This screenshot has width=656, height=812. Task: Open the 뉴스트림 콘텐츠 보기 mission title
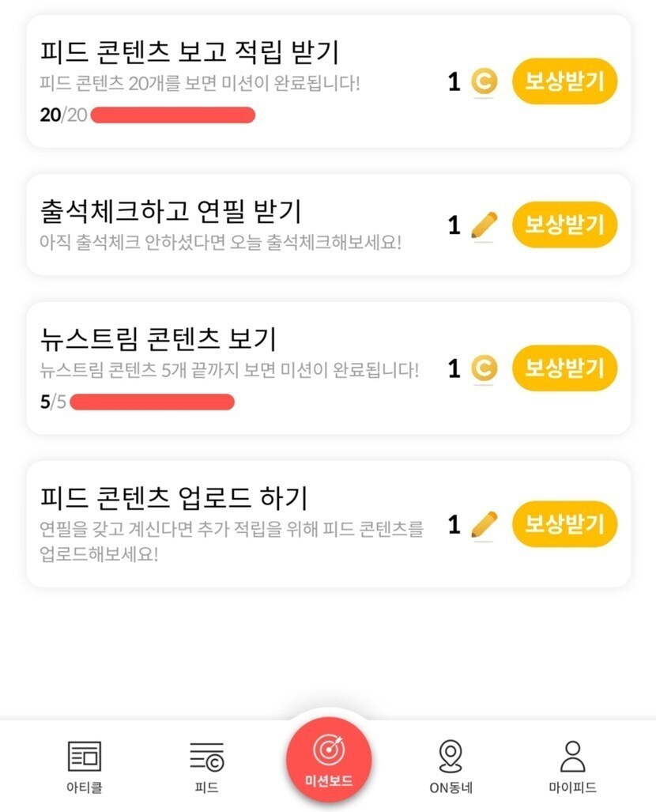pos(158,339)
